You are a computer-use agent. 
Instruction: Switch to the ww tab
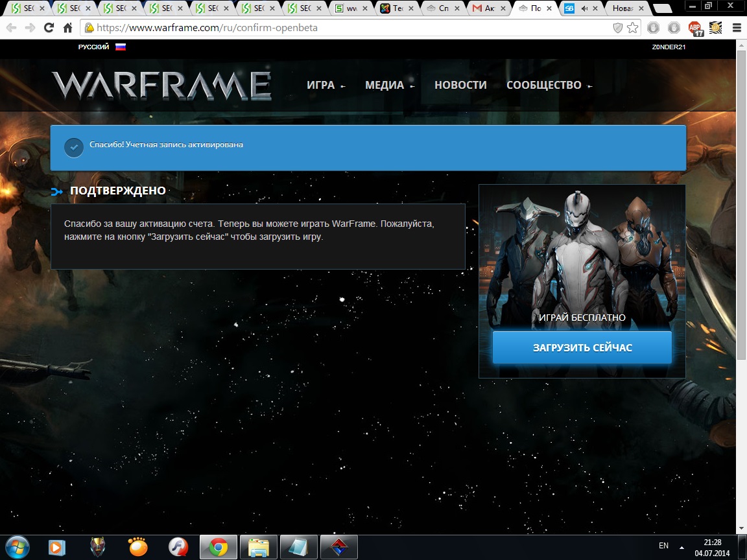click(351, 8)
